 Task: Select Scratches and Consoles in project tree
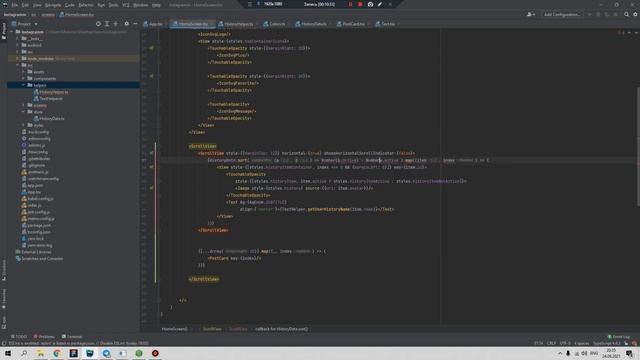(x=42, y=258)
